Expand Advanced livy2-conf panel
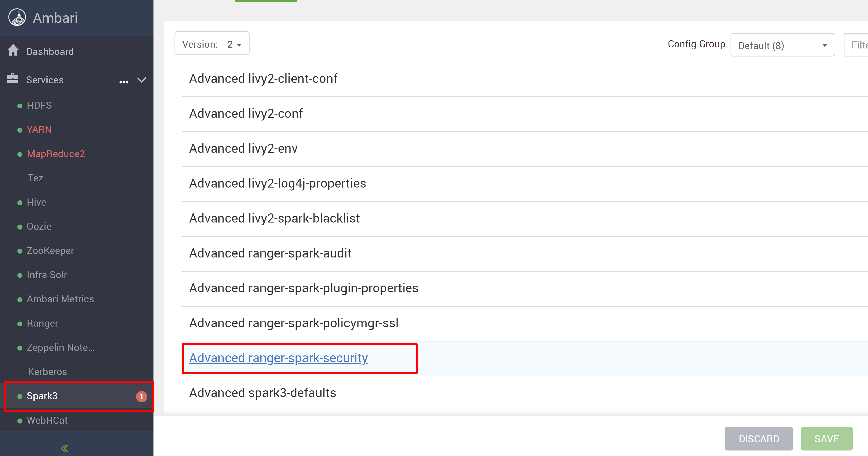Screen dimensions: 868x456 (x=246, y=114)
